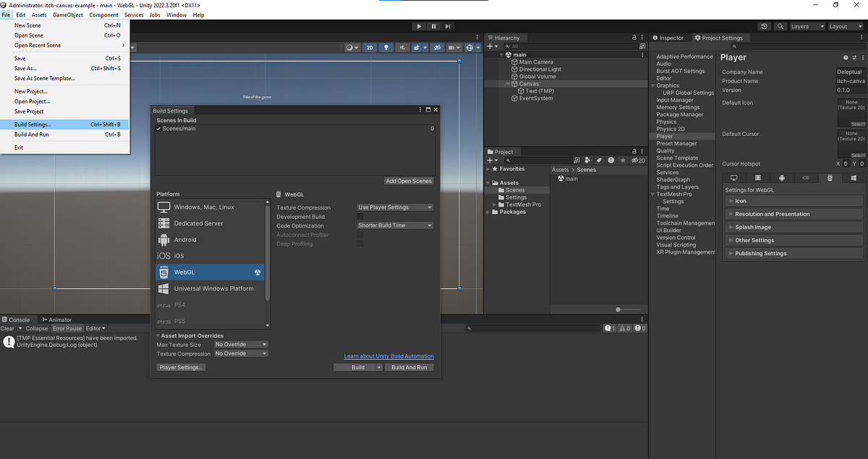Open the Undo History icon near Layers
The image size is (868, 459).
coord(765,26)
